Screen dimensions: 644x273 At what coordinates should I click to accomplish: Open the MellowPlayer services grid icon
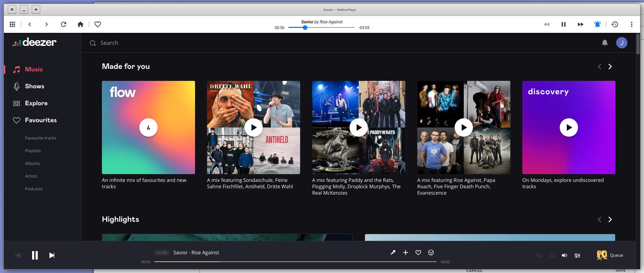[12, 24]
